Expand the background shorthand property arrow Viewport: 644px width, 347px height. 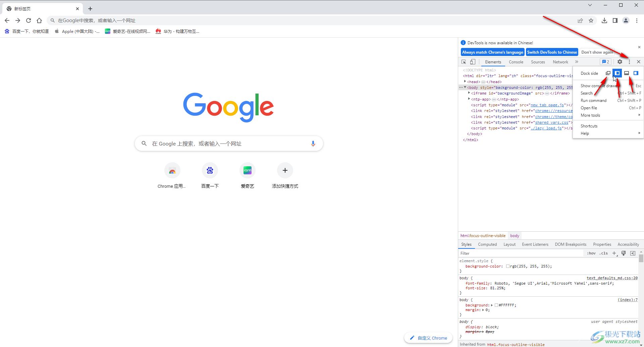point(492,305)
